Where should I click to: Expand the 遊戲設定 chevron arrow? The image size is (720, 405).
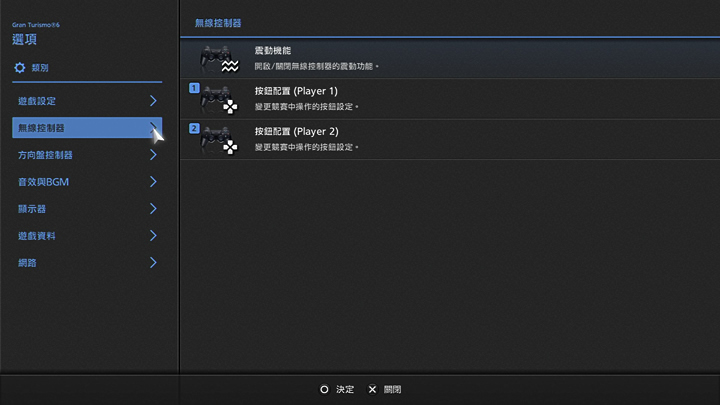point(153,101)
